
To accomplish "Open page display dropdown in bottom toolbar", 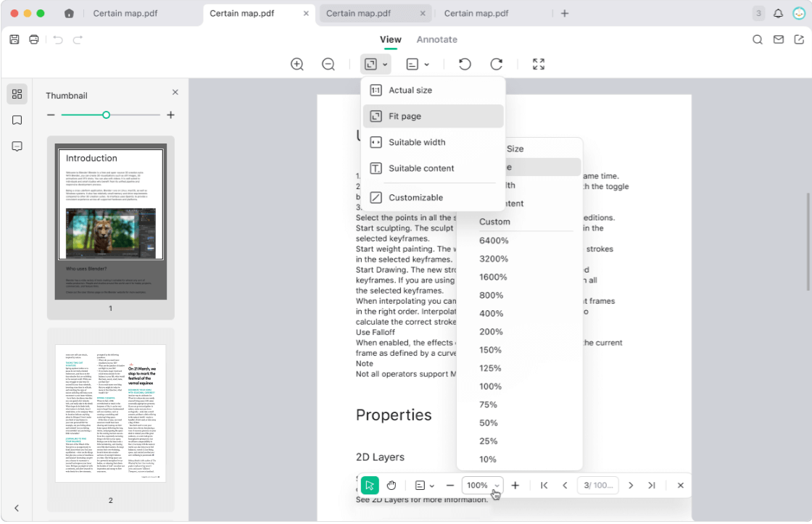I will tap(425, 485).
